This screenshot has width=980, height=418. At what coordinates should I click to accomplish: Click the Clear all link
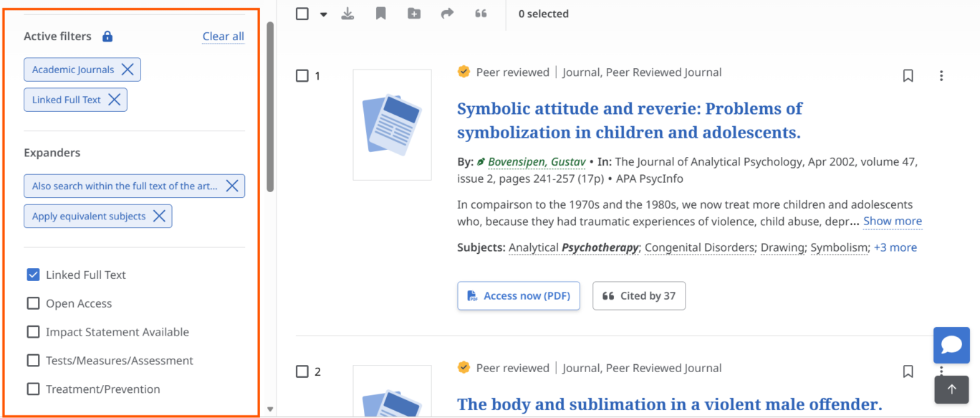(x=224, y=37)
